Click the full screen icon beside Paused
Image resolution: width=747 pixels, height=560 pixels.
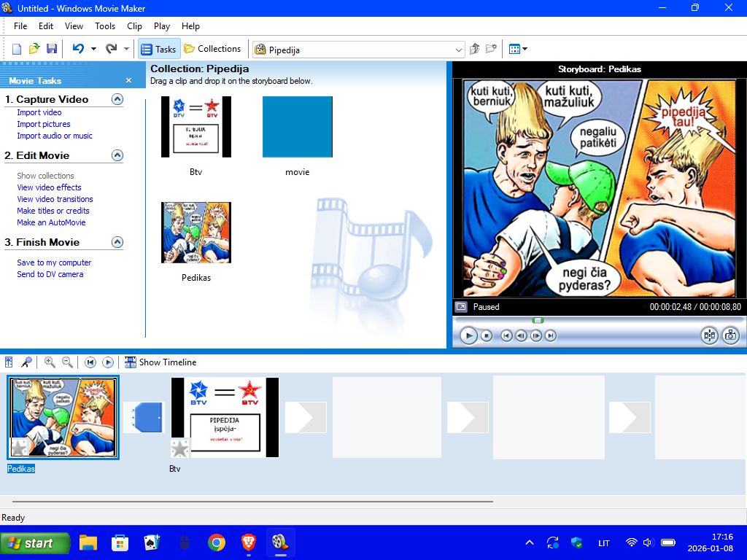(x=461, y=307)
